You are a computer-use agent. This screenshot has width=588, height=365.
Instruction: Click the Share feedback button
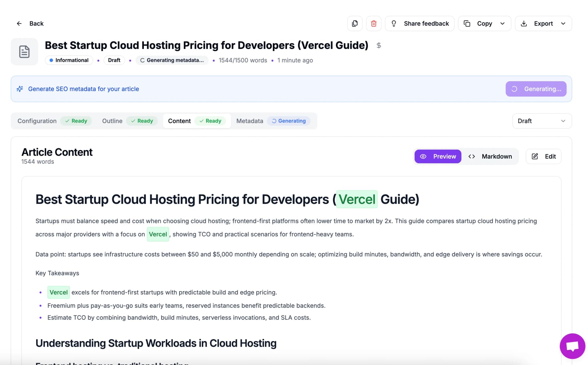(x=420, y=24)
